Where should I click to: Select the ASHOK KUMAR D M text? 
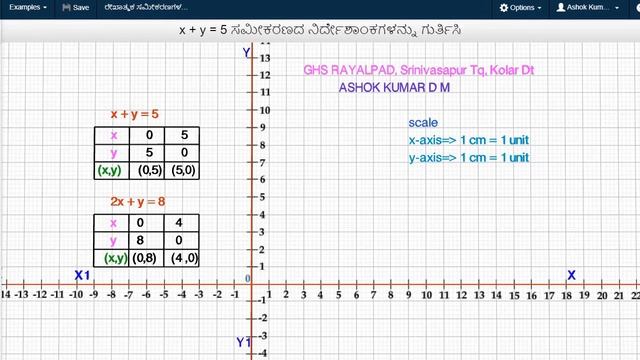pos(394,87)
